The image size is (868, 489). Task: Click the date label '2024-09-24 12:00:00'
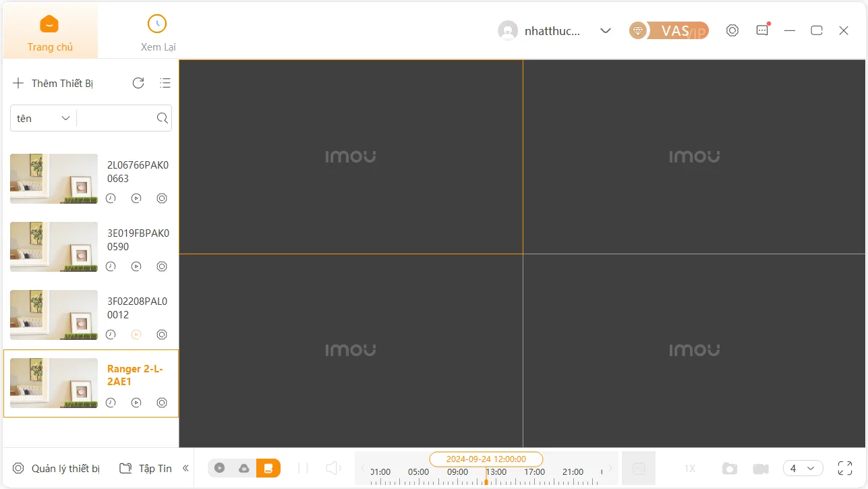coord(486,459)
